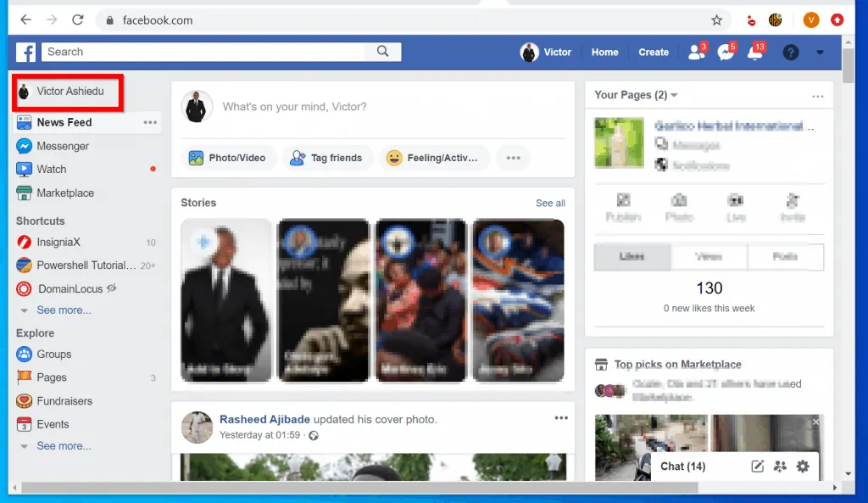This screenshot has width=868, height=503.
Task: Expand See more under Explore
Action: click(x=64, y=446)
